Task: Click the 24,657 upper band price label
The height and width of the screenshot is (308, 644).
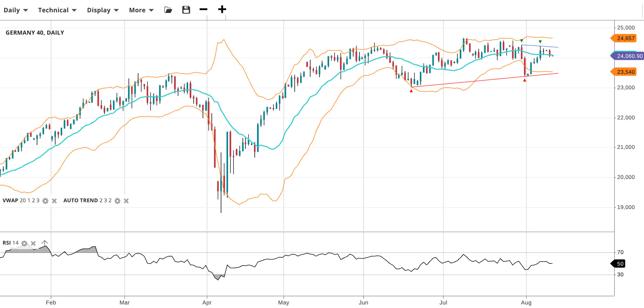Action: 625,38
